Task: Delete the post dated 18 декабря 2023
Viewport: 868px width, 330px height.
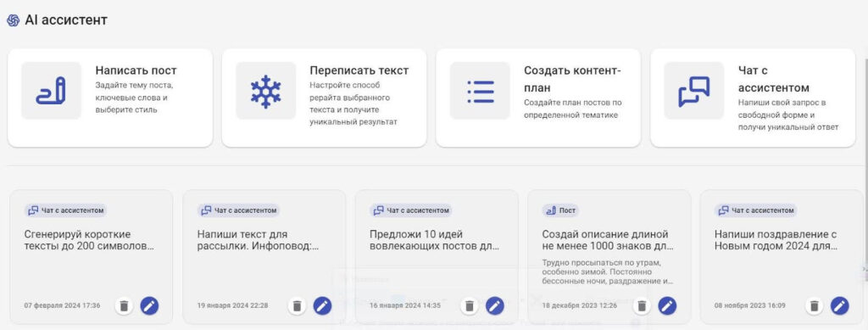Action: (643, 305)
